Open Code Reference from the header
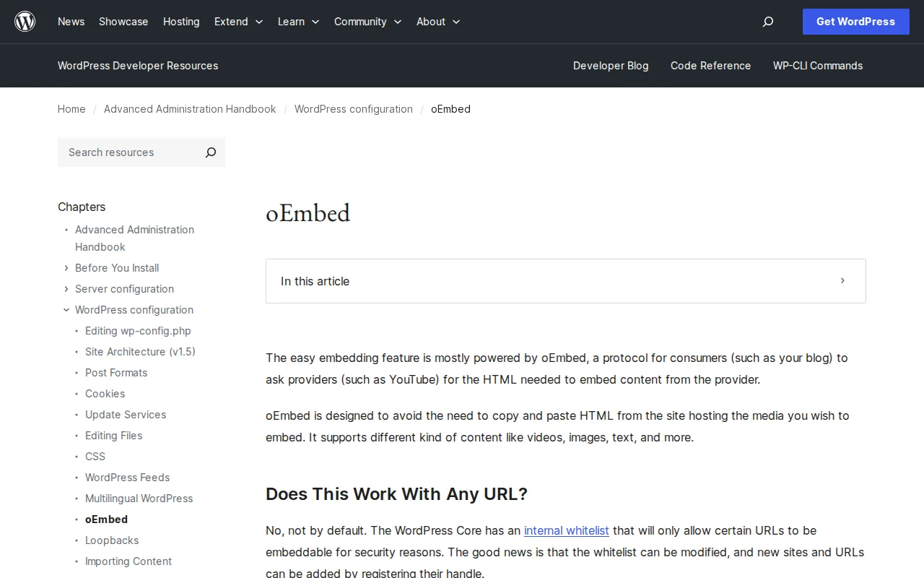Screen dimensions: 924x578 pos(710,66)
